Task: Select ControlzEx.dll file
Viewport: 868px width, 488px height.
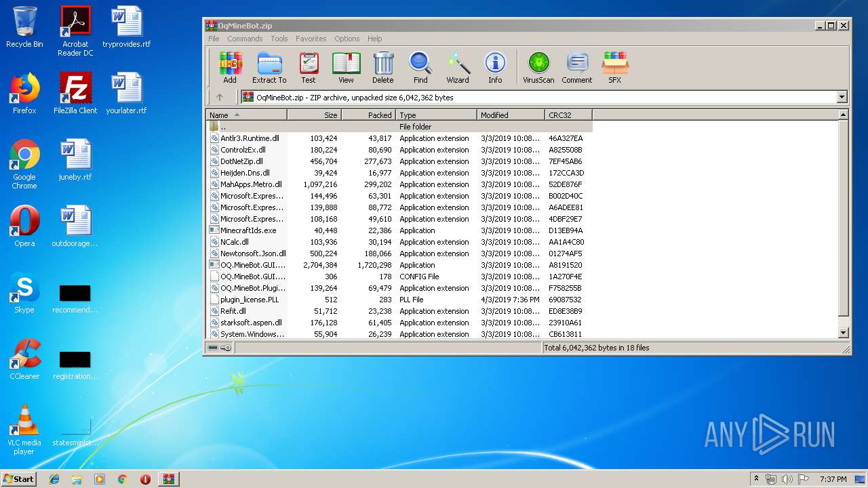Action: [399, 150]
